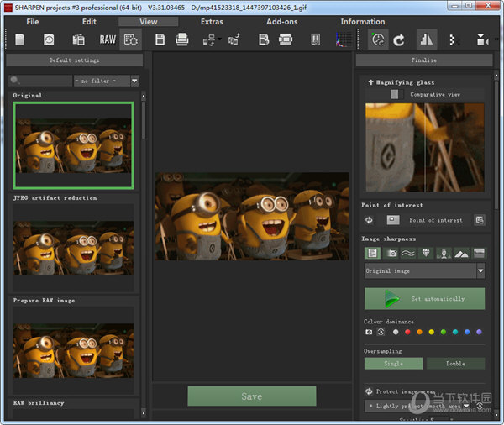Choose the orange colour dominance dot
Screen dimensions: 504x425
point(419,332)
